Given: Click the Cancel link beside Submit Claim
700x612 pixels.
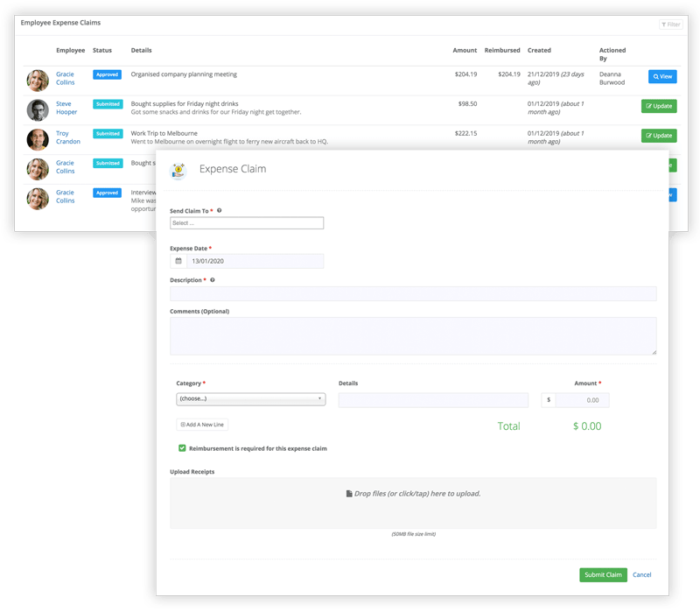Looking at the screenshot, I should click(642, 574).
